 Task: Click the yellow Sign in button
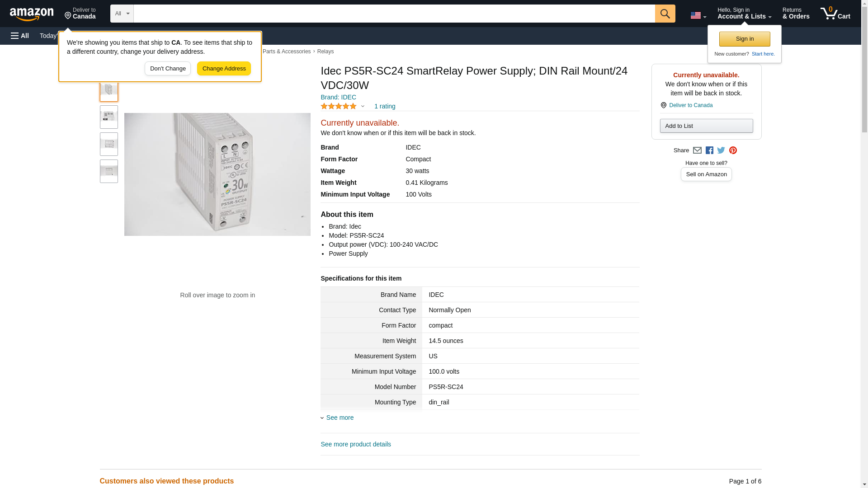[745, 39]
